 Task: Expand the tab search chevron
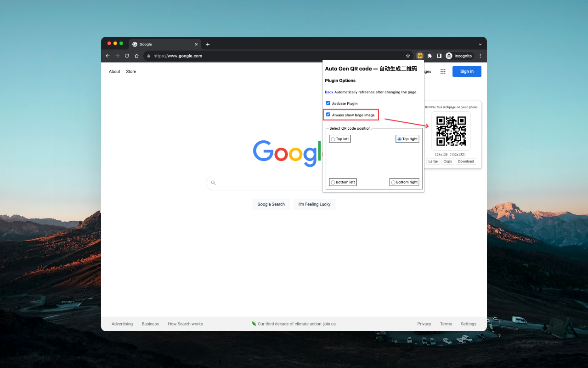480,44
